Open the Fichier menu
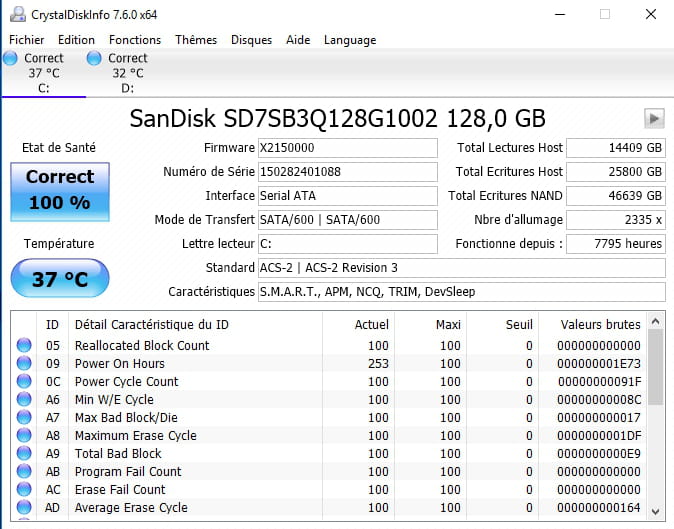674x529 pixels. point(27,40)
